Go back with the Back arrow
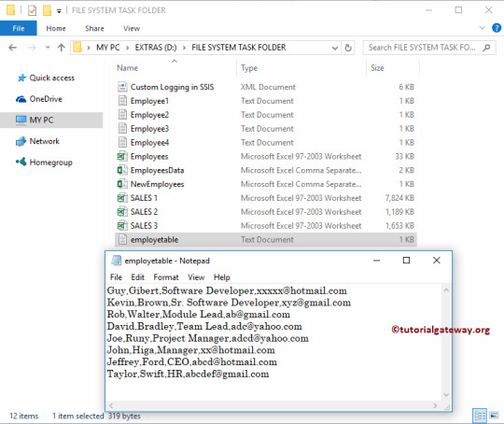This screenshot has width=504, height=424. 12,48
